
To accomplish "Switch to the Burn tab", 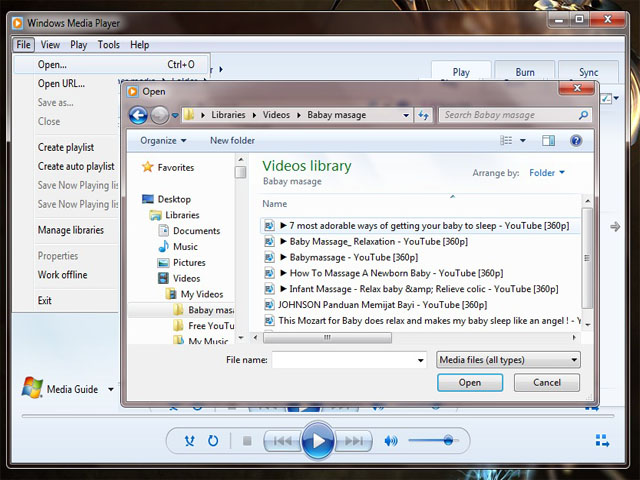I will click(524, 71).
